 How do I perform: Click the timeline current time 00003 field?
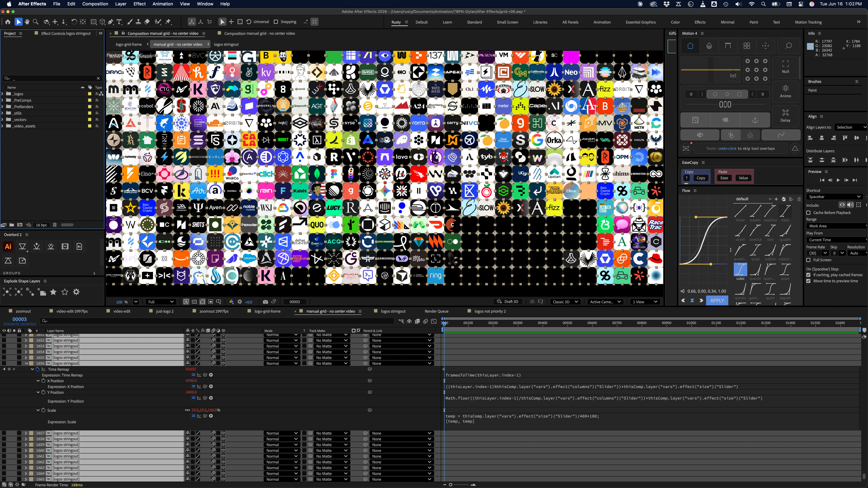point(19,319)
